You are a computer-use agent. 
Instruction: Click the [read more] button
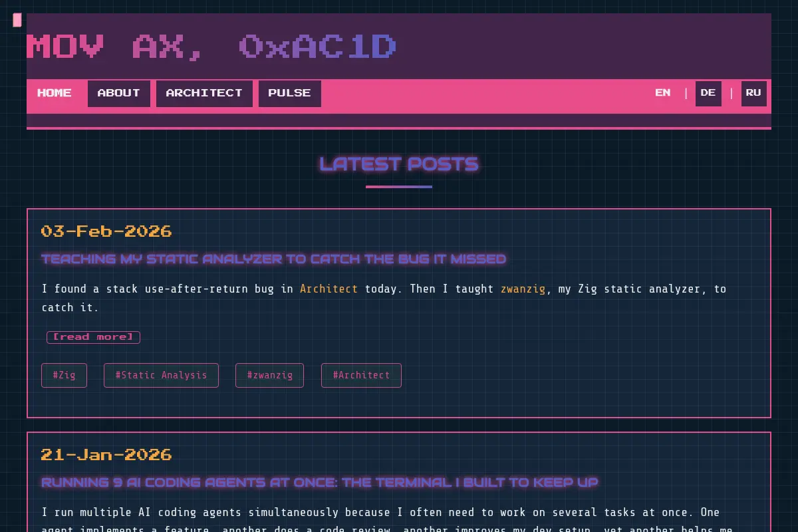click(x=93, y=337)
